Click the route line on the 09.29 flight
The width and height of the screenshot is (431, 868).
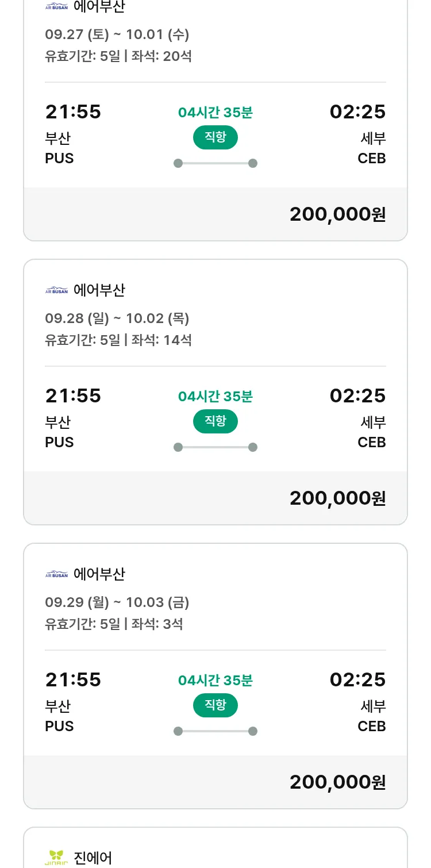(215, 731)
